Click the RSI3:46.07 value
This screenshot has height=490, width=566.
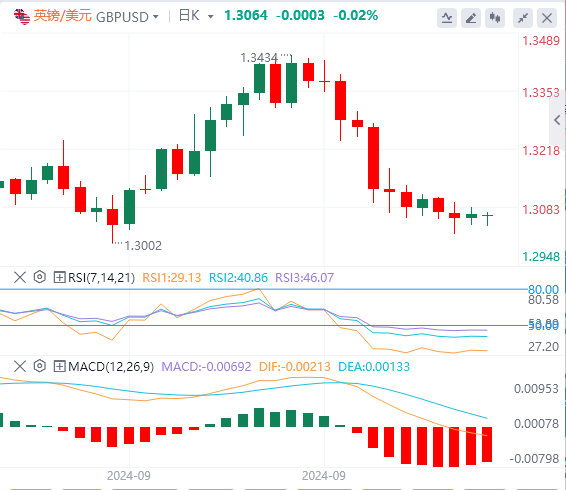pyautogui.click(x=304, y=278)
